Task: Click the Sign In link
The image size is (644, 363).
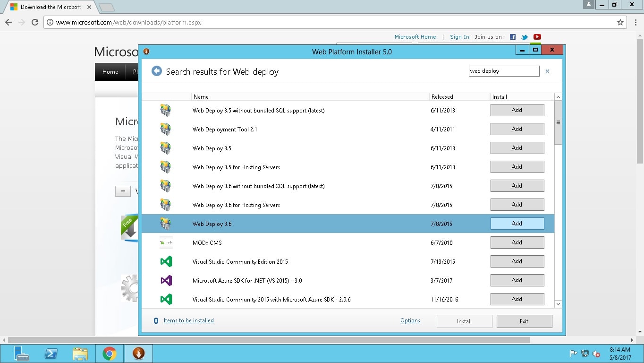Action: pyautogui.click(x=459, y=37)
